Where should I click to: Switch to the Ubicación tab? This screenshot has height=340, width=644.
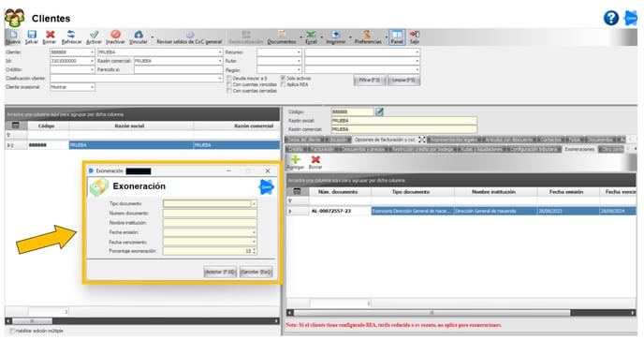338,140
